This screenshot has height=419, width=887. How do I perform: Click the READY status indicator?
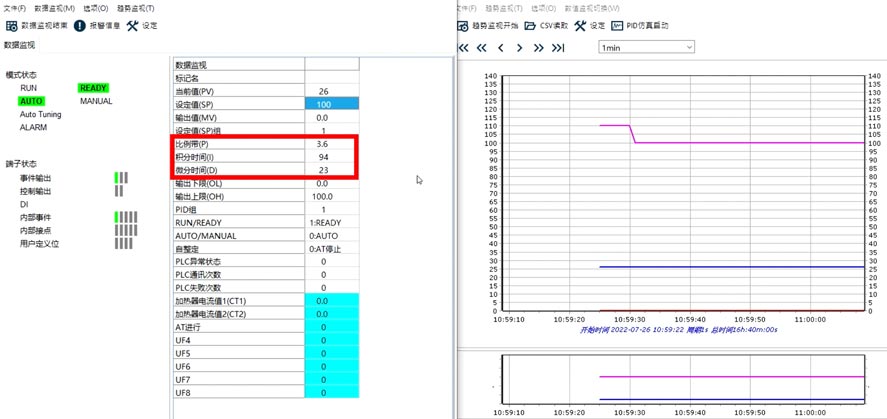pyautogui.click(x=93, y=88)
